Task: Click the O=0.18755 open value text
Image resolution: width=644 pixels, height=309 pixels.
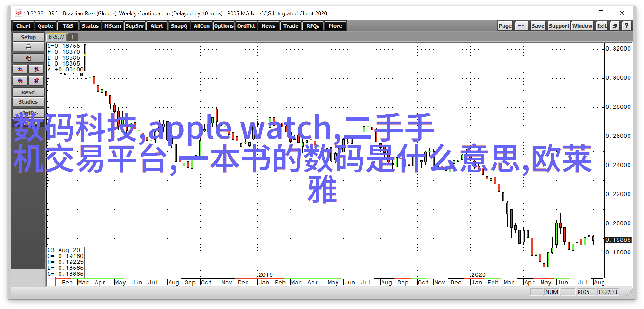Action: tap(63, 46)
